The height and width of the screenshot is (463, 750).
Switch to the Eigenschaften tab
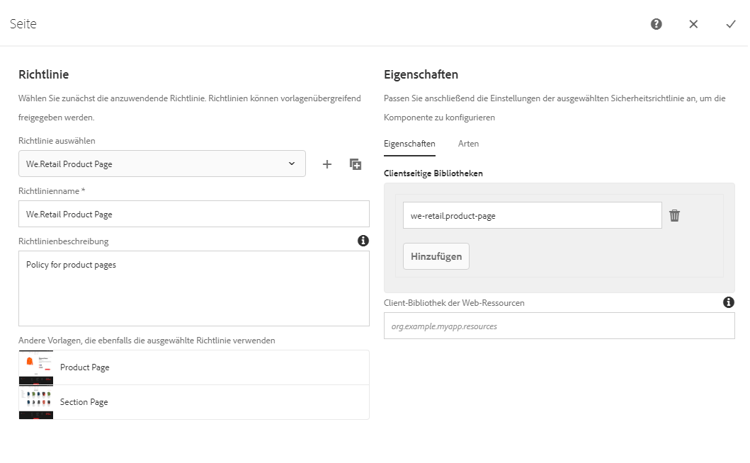(x=409, y=144)
